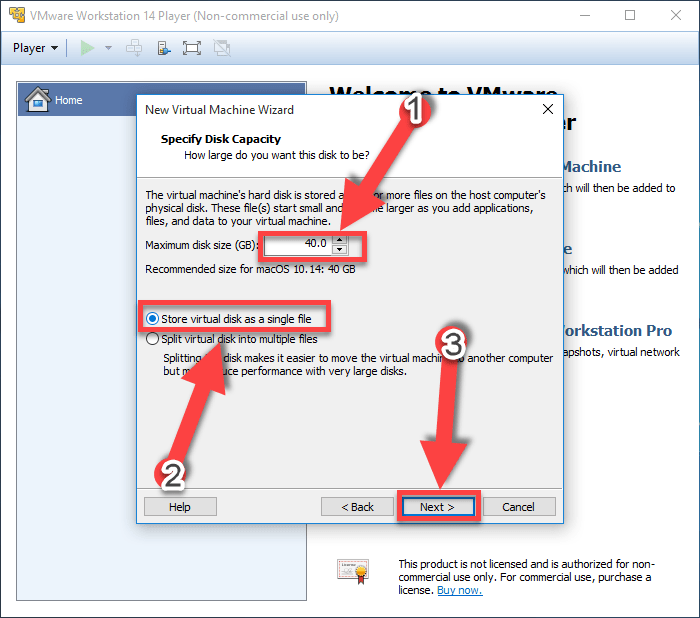Click the Next button in wizard
700x618 pixels.
click(437, 507)
